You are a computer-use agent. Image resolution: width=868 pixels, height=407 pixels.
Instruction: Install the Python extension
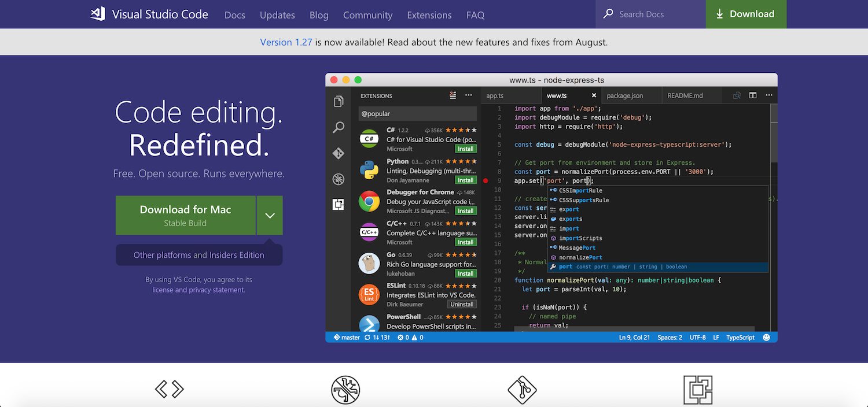[466, 180]
